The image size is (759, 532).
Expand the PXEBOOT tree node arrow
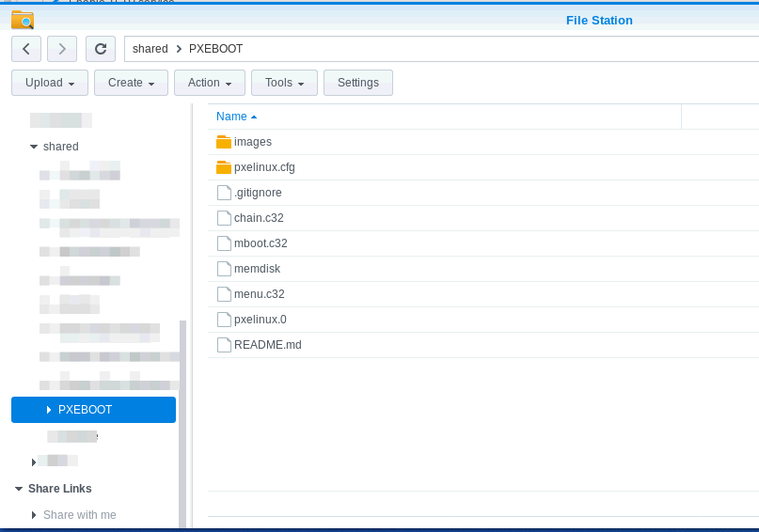click(49, 410)
